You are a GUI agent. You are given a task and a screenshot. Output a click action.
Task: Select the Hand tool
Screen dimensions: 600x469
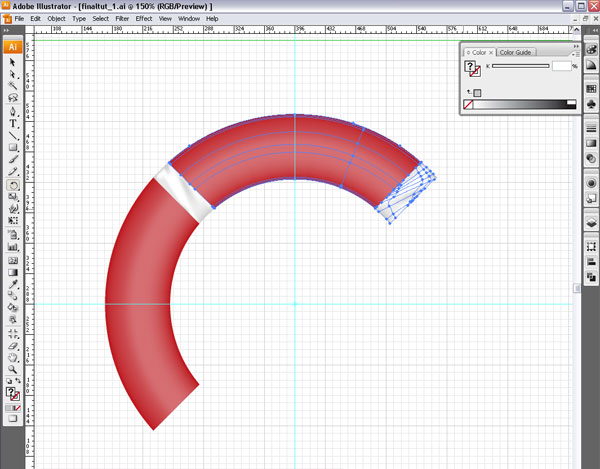click(x=13, y=358)
